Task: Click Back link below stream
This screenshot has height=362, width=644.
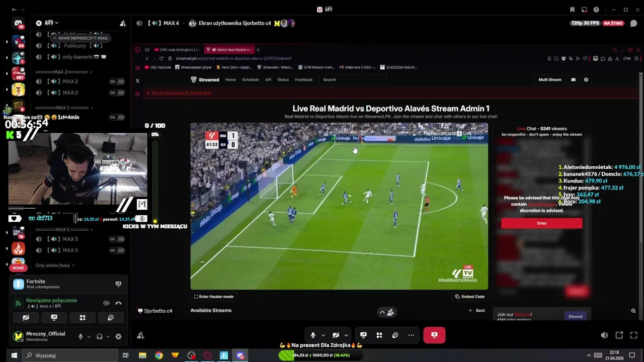Action: (477, 311)
